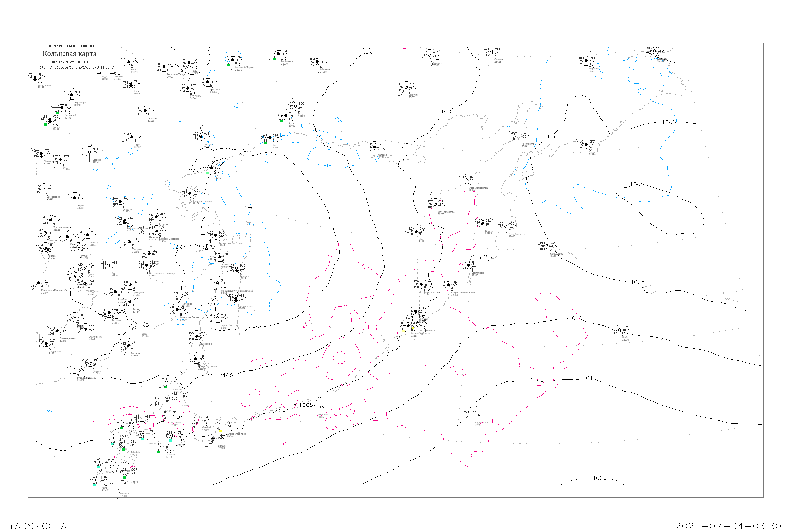
Task: Click the 1020 isobar label
Action: pyautogui.click(x=600, y=478)
